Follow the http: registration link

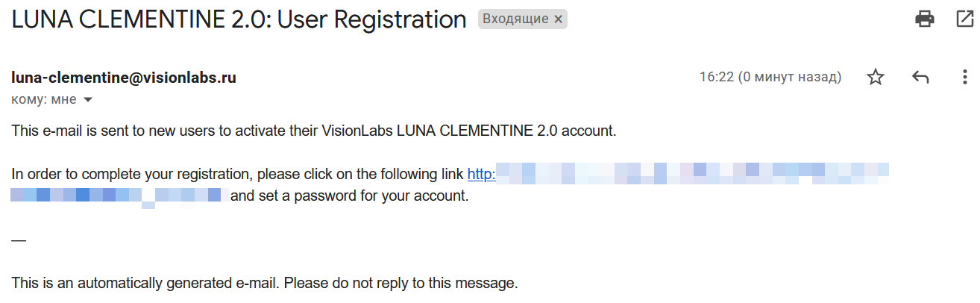click(482, 175)
